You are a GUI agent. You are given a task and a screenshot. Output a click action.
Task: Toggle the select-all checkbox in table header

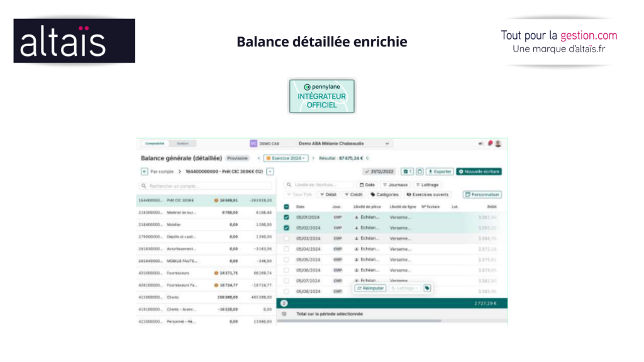pos(287,206)
